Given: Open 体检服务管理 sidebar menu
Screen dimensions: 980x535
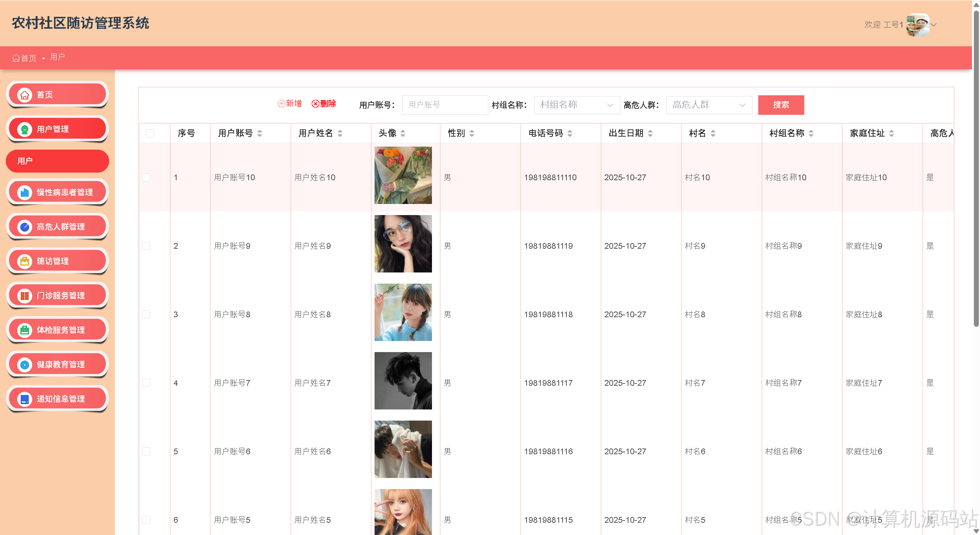Looking at the screenshot, I should (x=57, y=330).
